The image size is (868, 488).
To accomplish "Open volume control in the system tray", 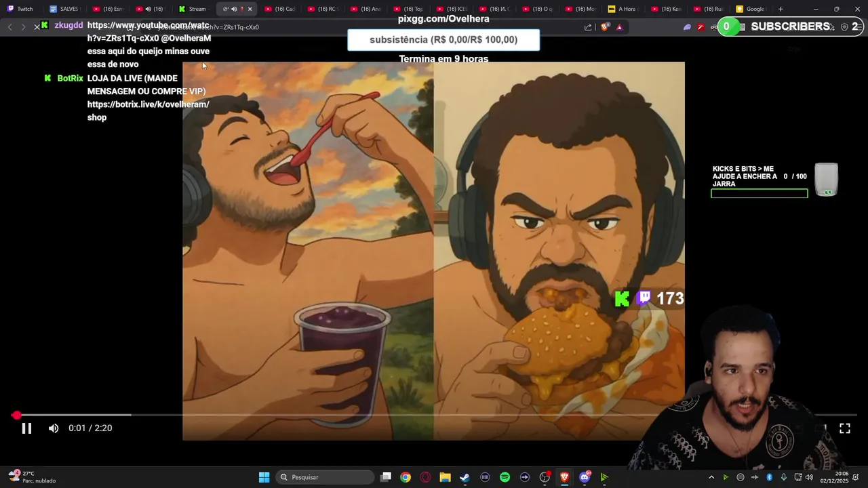I will 809,477.
